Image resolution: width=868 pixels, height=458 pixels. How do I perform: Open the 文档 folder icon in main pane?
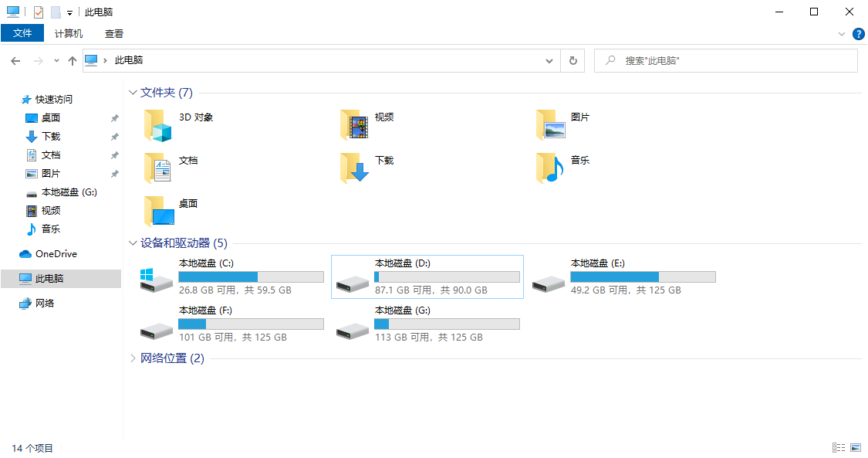(x=158, y=168)
